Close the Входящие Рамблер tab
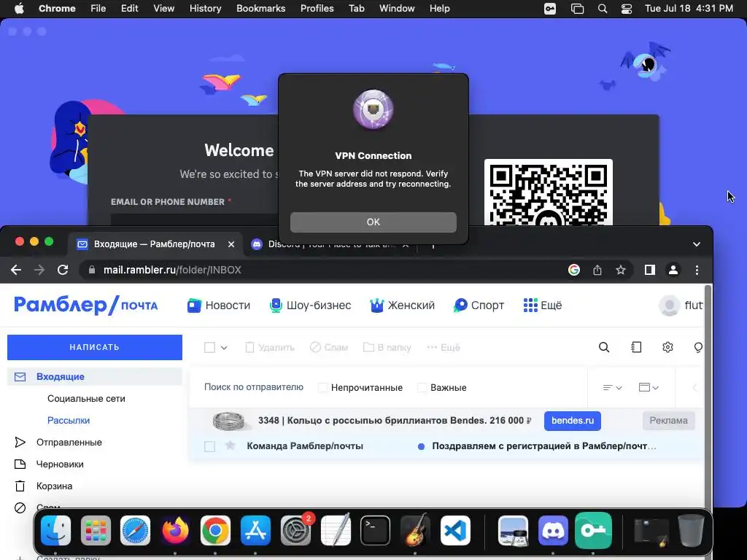Viewport: 747px width, 560px height. tap(231, 244)
